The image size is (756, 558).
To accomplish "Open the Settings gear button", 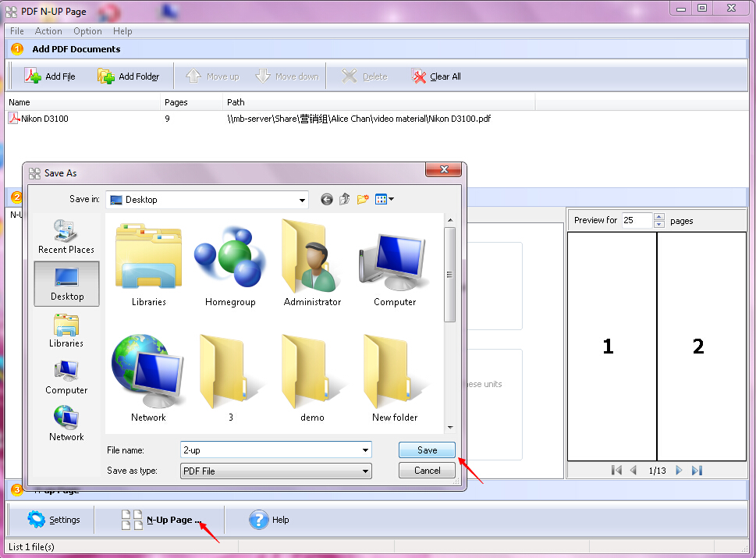I will [x=54, y=520].
